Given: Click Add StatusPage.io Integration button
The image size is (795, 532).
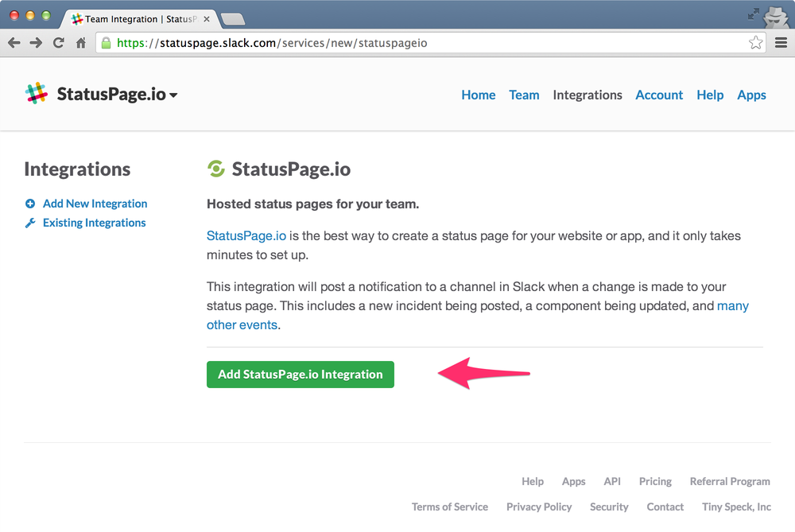Looking at the screenshot, I should coord(301,375).
